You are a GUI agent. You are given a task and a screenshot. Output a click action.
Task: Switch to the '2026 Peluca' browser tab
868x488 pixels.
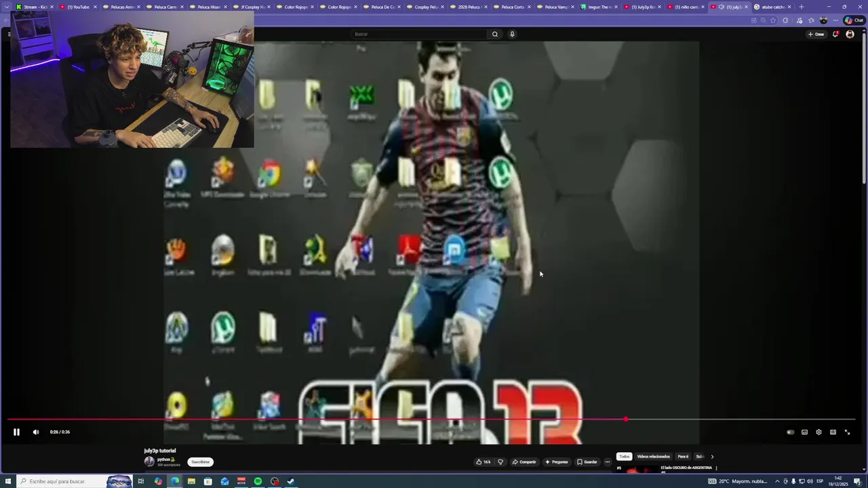[468, 7]
